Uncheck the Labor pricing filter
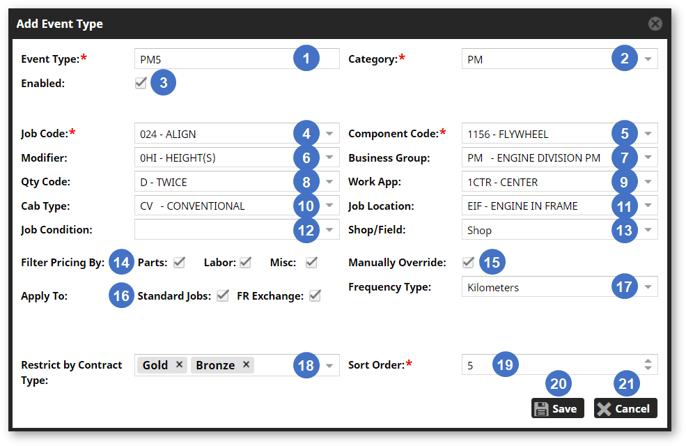This screenshot has width=686, height=446. (245, 263)
